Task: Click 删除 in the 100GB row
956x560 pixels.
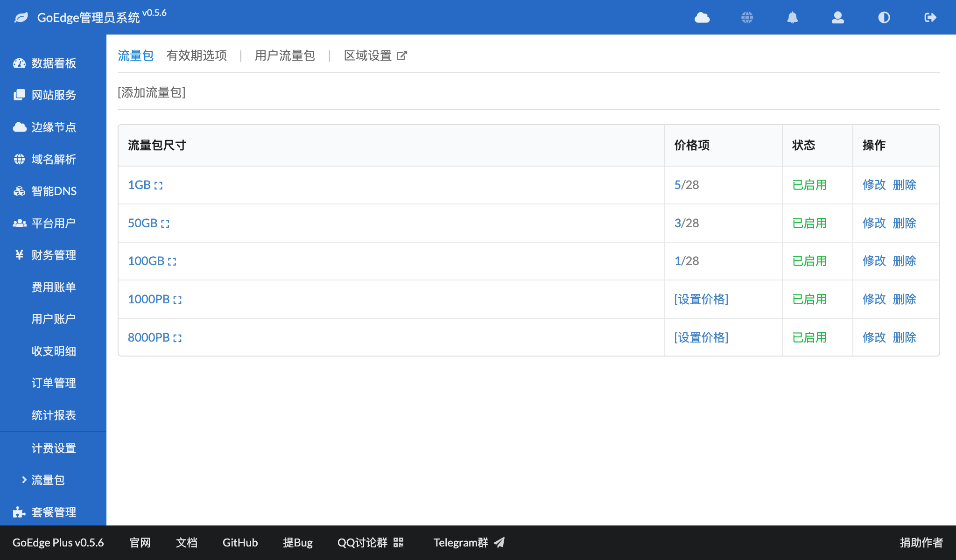Action: pyautogui.click(x=905, y=261)
